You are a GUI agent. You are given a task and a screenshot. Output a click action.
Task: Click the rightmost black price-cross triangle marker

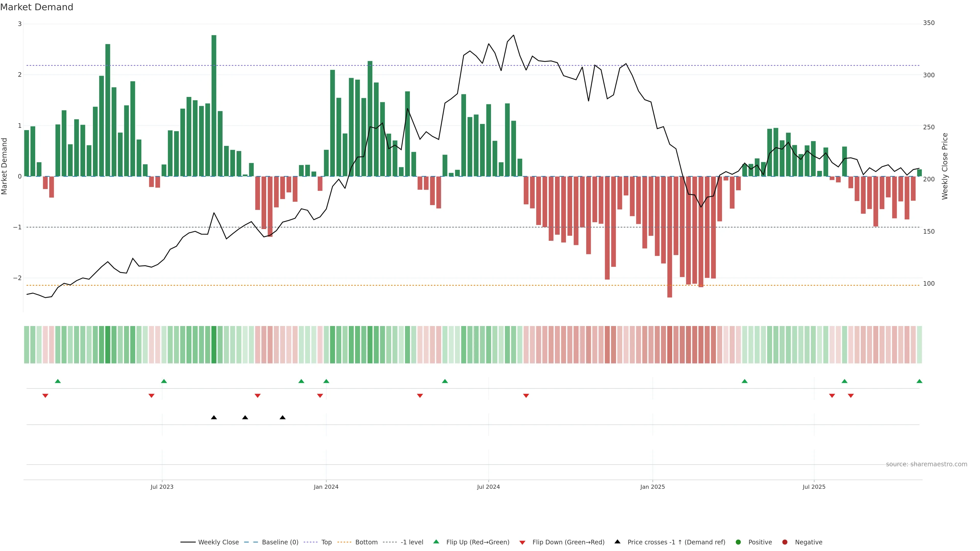click(x=282, y=418)
